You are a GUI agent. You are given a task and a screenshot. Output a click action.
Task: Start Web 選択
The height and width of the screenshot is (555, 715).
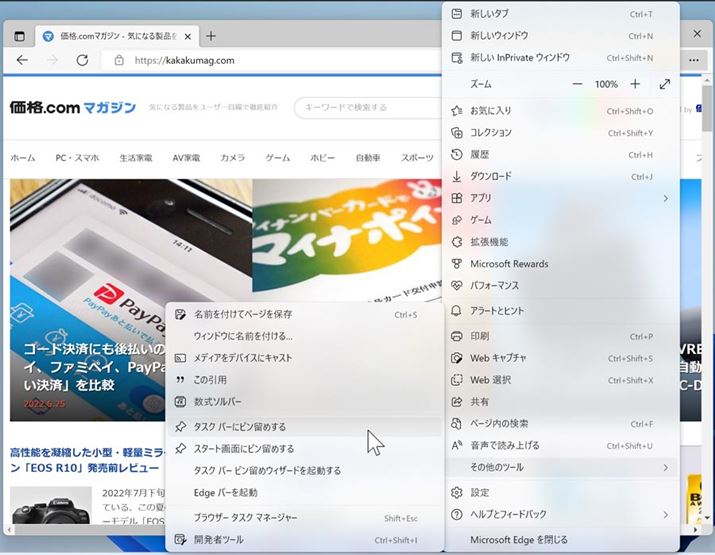560,380
